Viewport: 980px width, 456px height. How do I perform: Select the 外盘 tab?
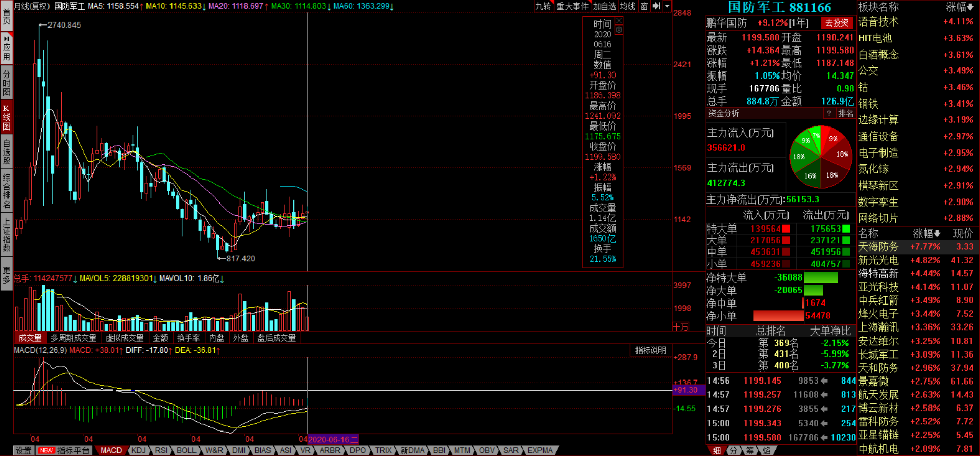tap(240, 338)
